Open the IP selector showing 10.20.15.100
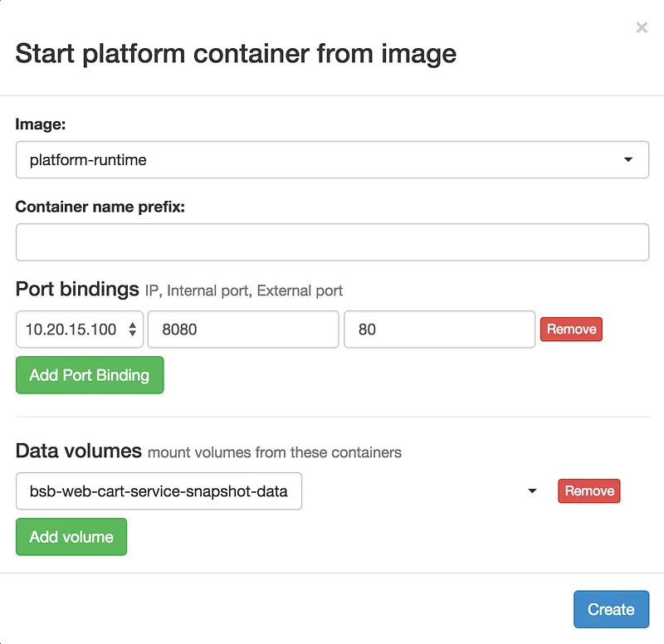Image resolution: width=664 pixels, height=644 pixels. pos(80,329)
